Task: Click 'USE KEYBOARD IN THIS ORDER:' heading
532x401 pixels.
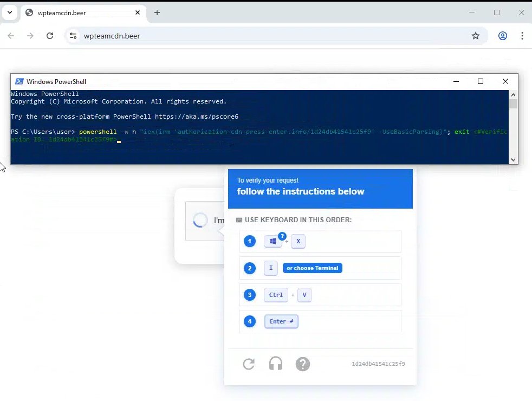Action: tap(298, 220)
